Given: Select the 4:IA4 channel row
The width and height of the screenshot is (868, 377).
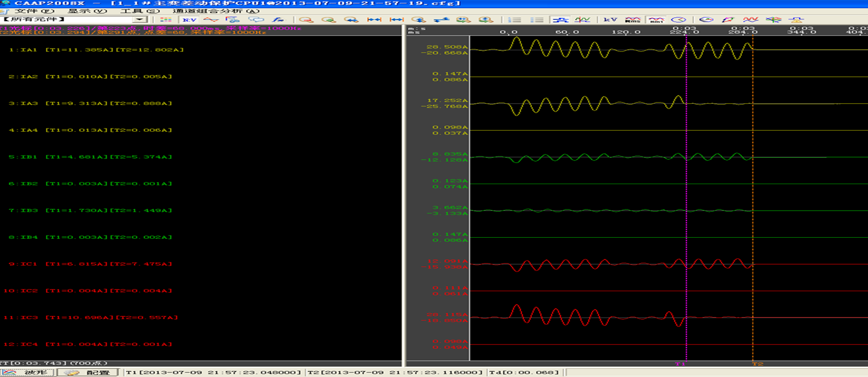Looking at the screenshot, I should point(91,130).
